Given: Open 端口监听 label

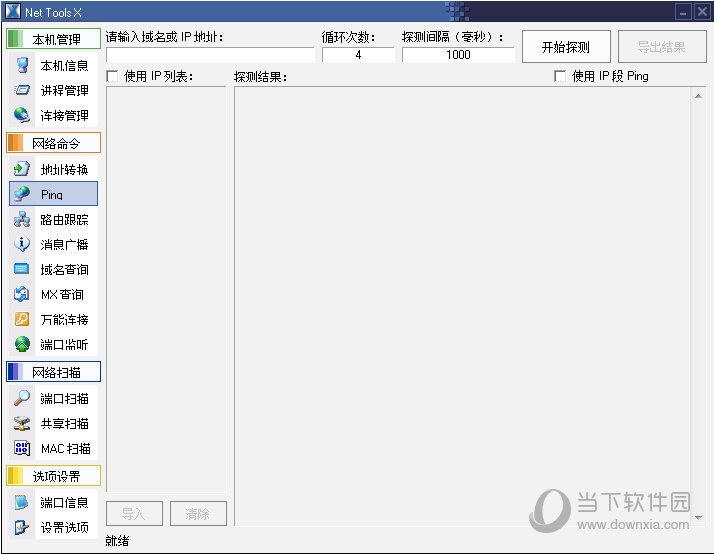Looking at the screenshot, I should (64, 345).
